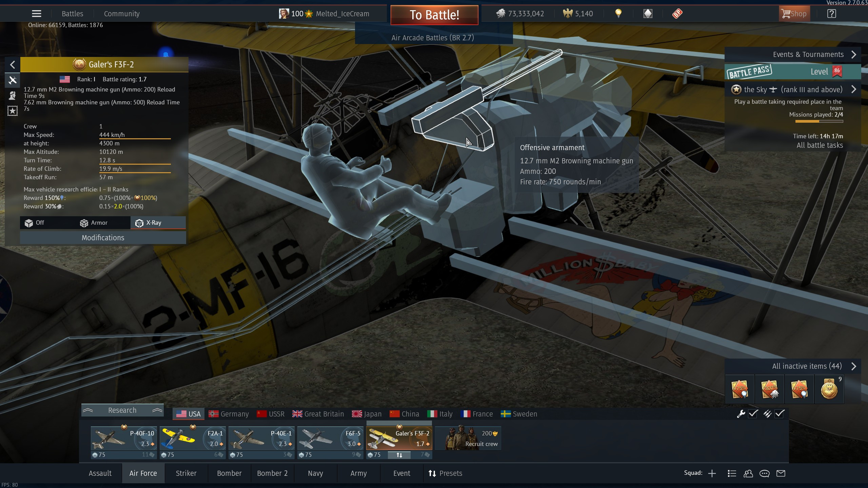Switch view mode to Off
Screen dimensions: 868x488
47,223
